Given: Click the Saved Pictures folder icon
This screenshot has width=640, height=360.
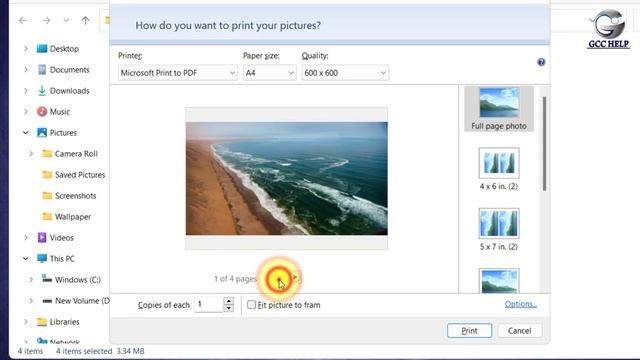Looking at the screenshot, I should 47,175.
